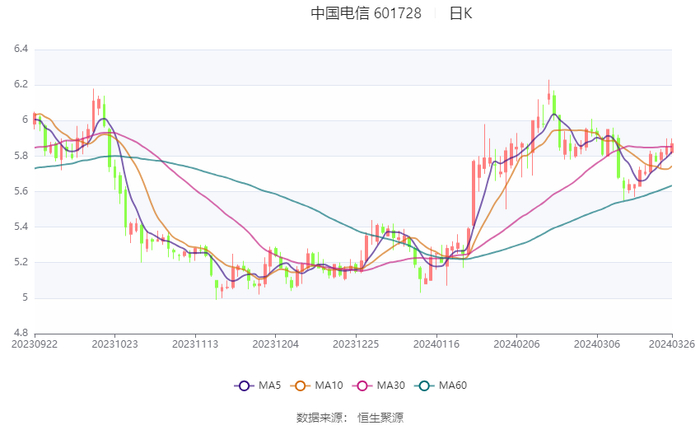Click the 日K label in title
700x426 pixels.
click(x=460, y=13)
